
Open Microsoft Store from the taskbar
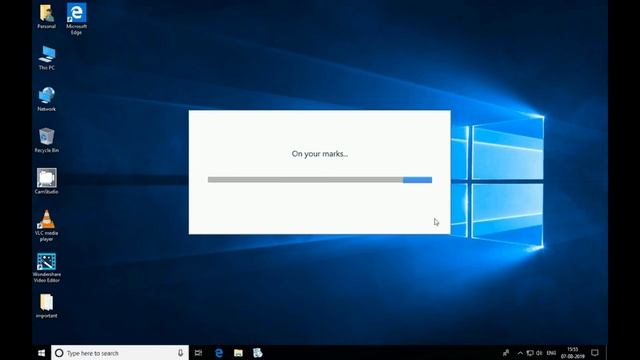[258, 353]
